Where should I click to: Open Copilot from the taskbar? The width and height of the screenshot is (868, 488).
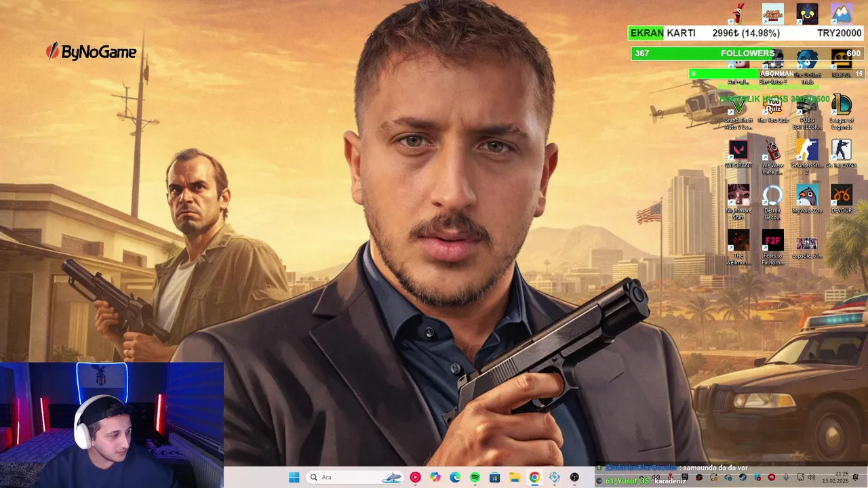[435, 478]
